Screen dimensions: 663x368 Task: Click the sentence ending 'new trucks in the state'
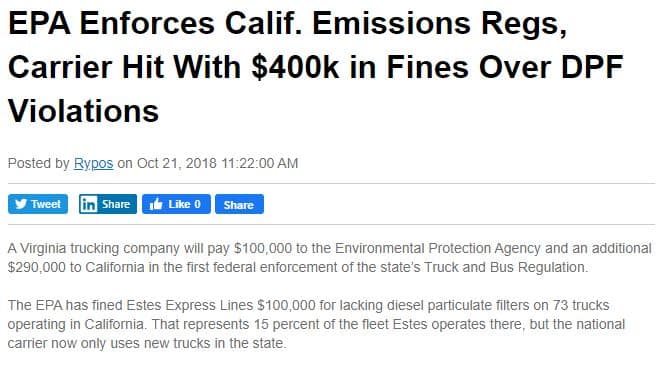click(x=316, y=334)
